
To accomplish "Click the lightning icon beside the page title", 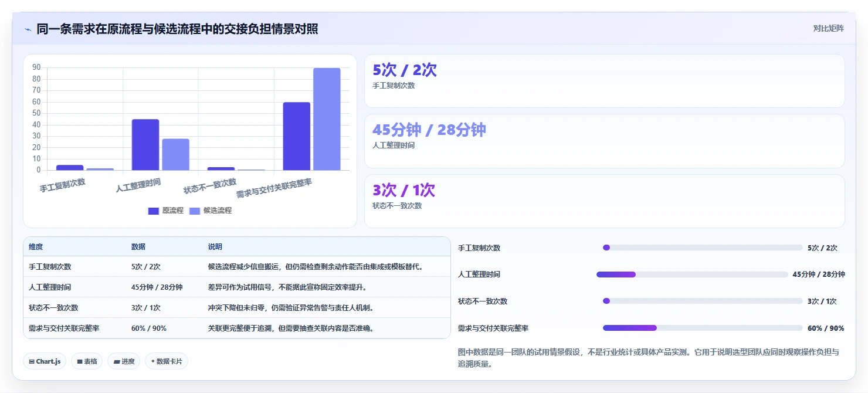I will (28, 29).
